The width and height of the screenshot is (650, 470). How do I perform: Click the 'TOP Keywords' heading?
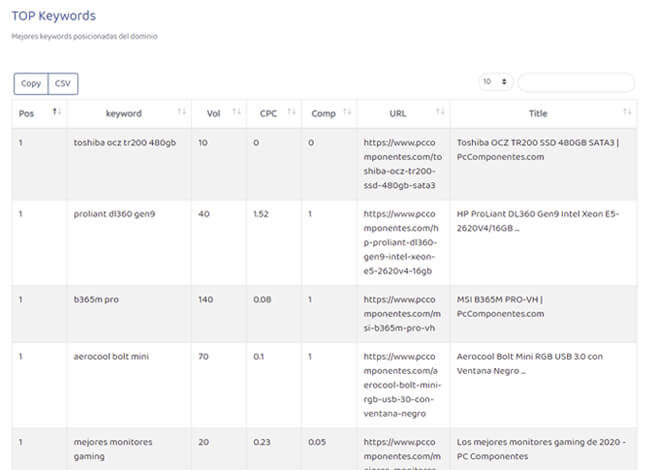tap(53, 16)
